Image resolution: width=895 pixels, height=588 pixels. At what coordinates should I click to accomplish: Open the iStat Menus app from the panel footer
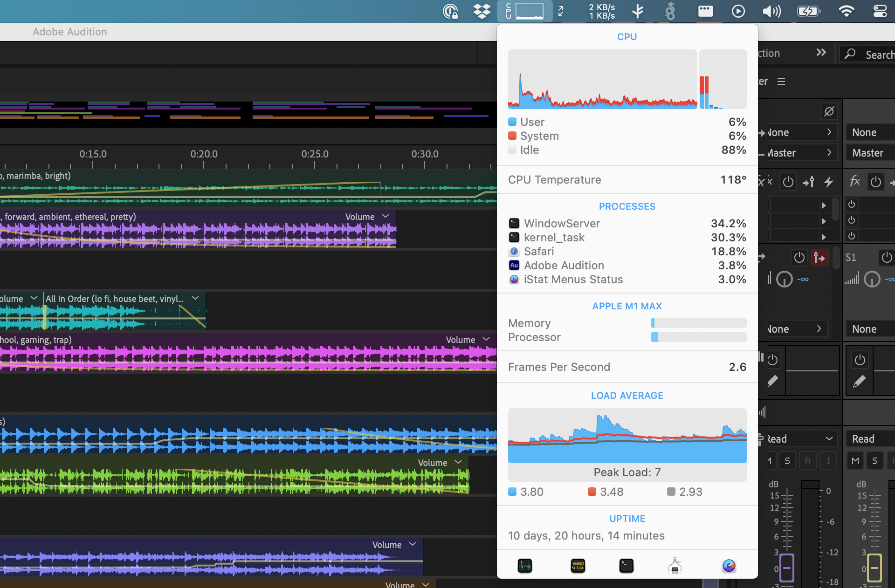pyautogui.click(x=729, y=566)
